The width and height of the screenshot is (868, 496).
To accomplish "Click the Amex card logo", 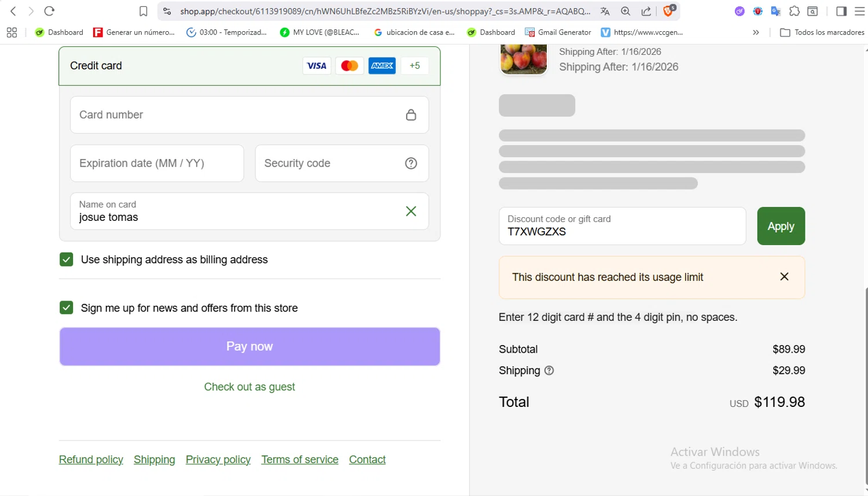I will pyautogui.click(x=382, y=66).
